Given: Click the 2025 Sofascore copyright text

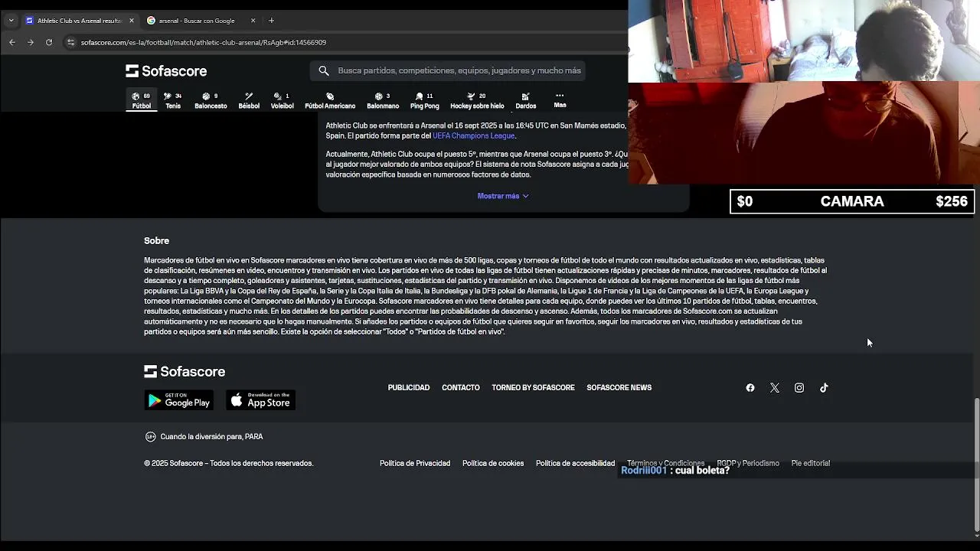Looking at the screenshot, I should coord(228,463).
